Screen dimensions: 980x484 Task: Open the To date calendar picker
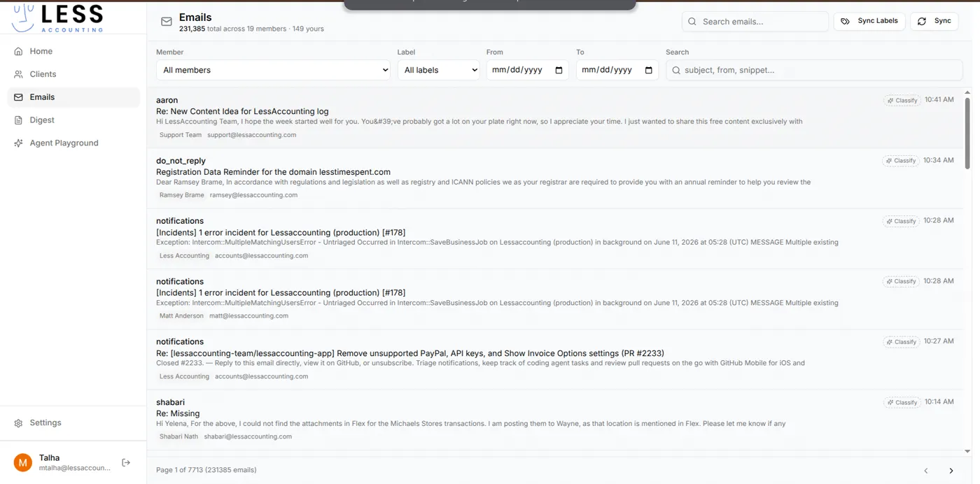648,70
